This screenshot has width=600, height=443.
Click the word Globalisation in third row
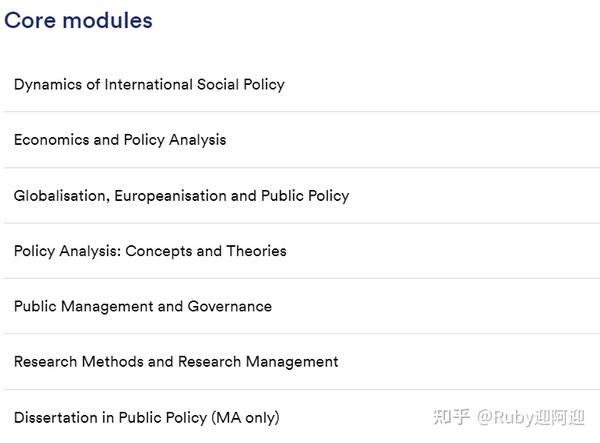coord(59,195)
